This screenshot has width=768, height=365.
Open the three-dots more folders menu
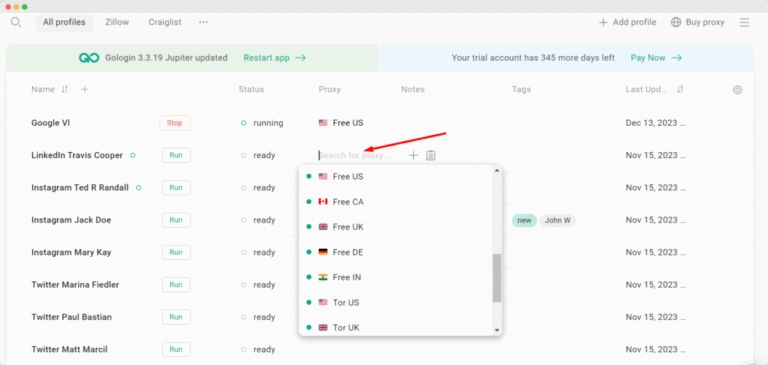point(203,23)
